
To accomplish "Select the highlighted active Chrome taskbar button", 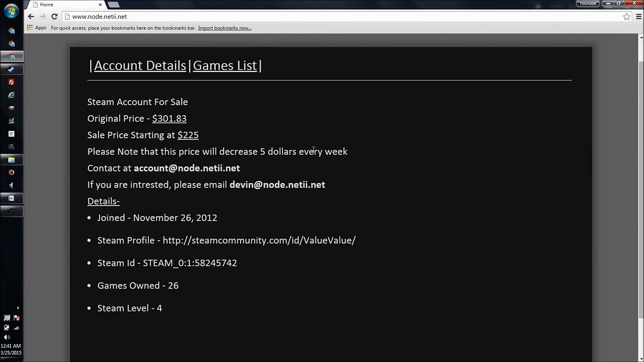I will [x=11, y=56].
